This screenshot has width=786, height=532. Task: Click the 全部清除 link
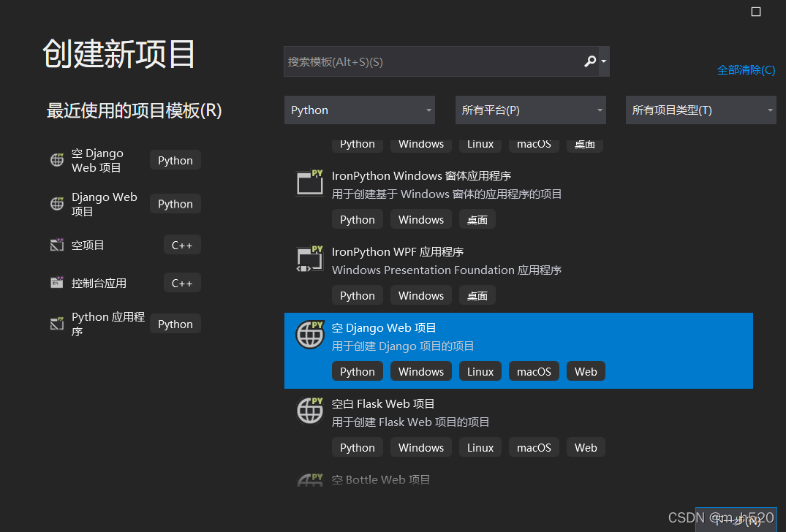747,69
